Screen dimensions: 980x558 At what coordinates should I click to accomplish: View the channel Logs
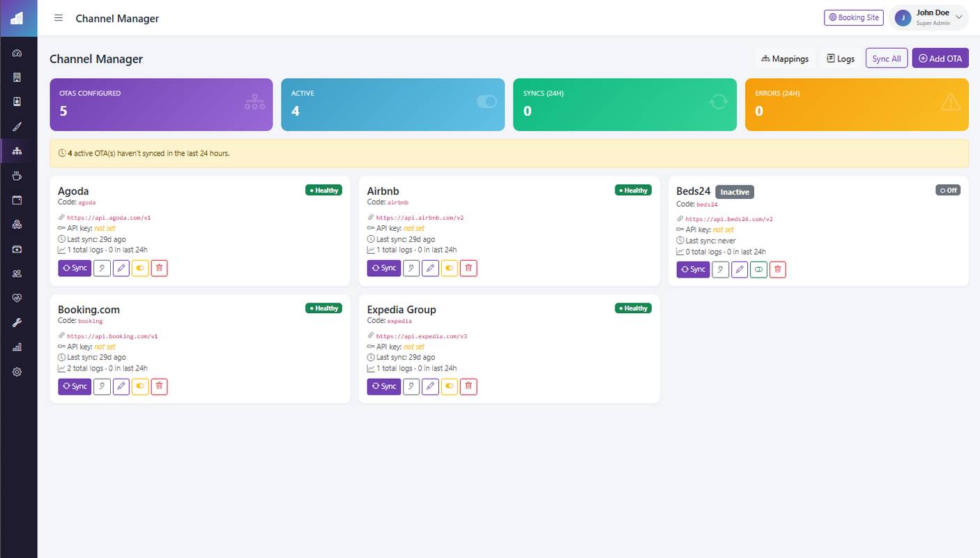841,59
